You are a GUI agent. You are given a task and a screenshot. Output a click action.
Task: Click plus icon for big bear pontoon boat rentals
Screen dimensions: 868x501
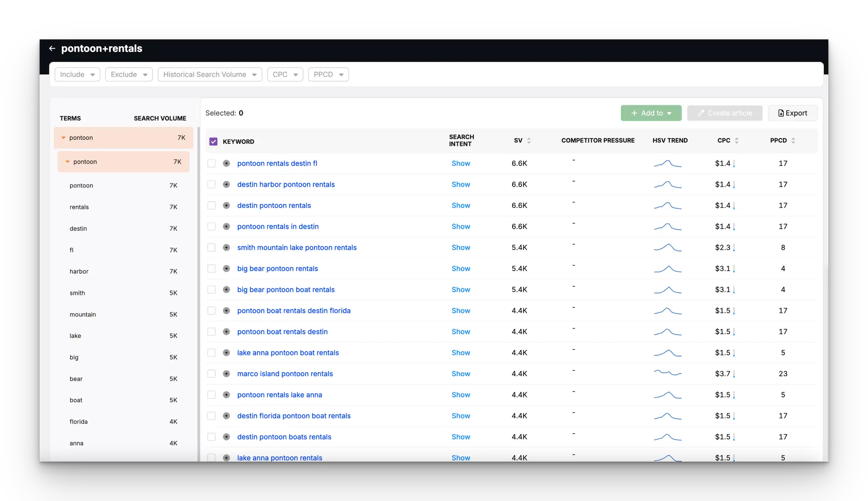(226, 289)
